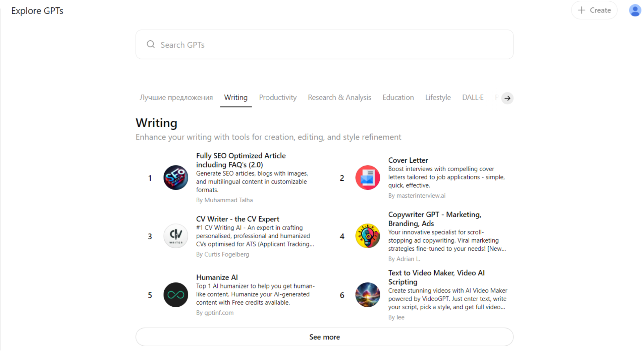Viewport: 644px width, 359px height.
Task: Open the Lifestyle tab
Action: (x=438, y=97)
